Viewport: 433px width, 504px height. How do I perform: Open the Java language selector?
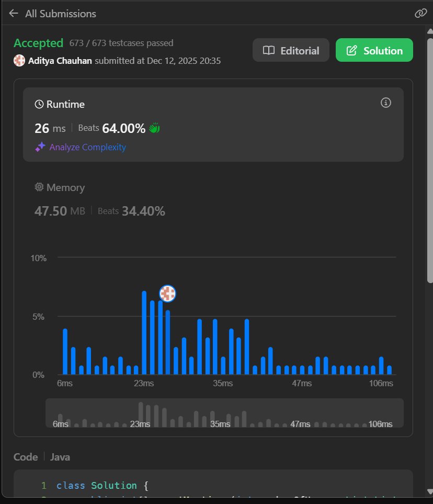tap(60, 457)
